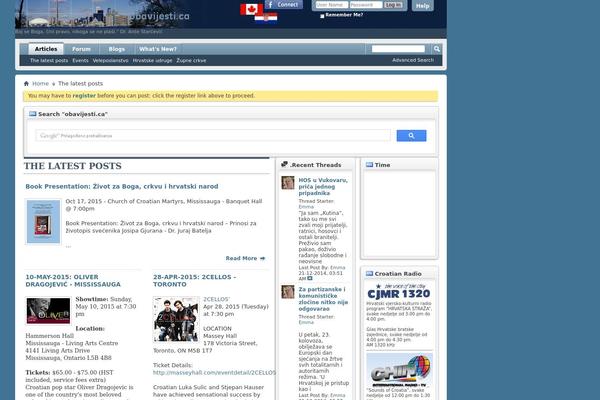Screen dimensions: 600x400
Task: Select the Articles tab
Action: pos(46,49)
